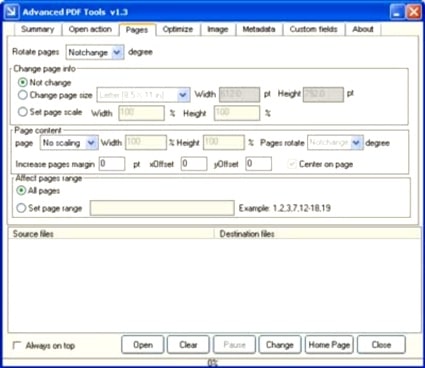Image resolution: width=425 pixels, height=368 pixels.
Task: Click the page size Width pt field
Action: 239,95
